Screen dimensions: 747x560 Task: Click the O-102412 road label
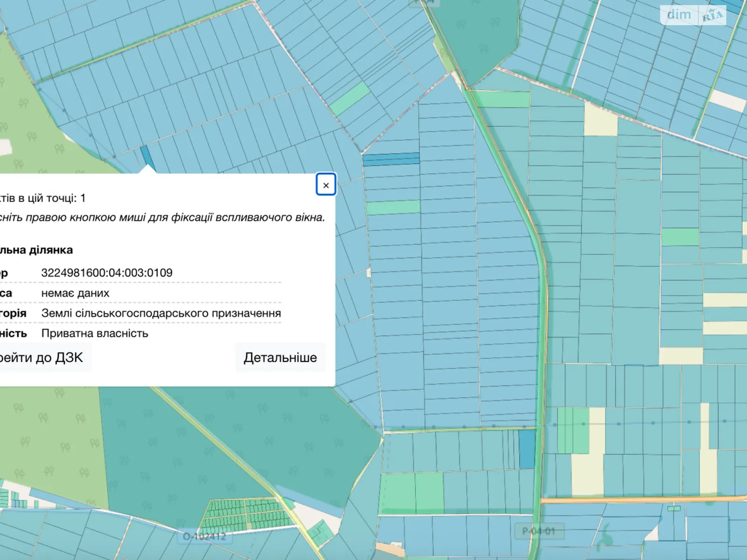click(204, 536)
